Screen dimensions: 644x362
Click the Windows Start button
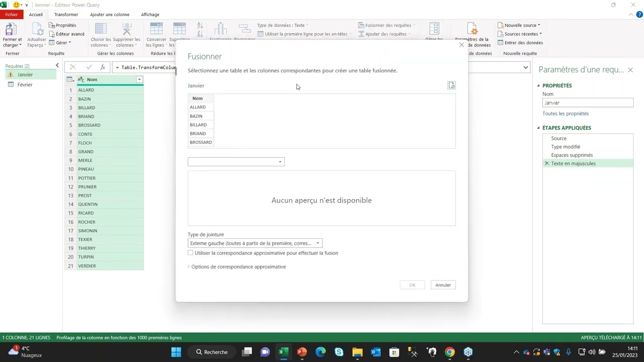coord(176,352)
